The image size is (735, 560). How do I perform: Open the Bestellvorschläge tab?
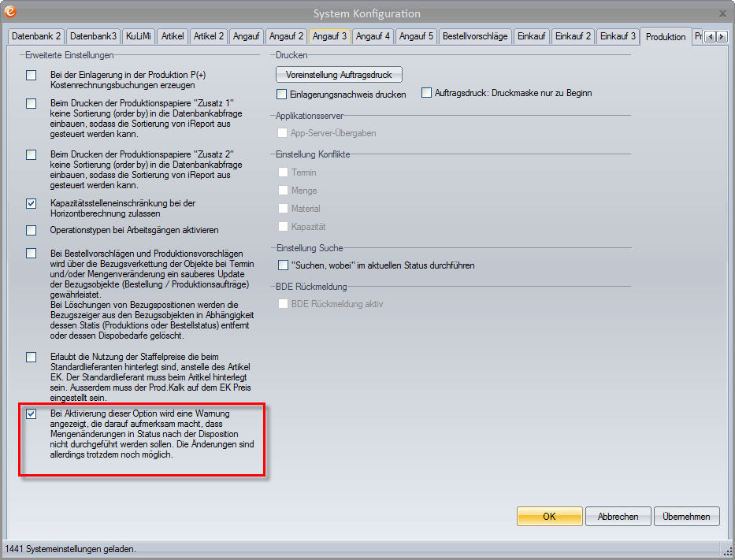(x=475, y=36)
